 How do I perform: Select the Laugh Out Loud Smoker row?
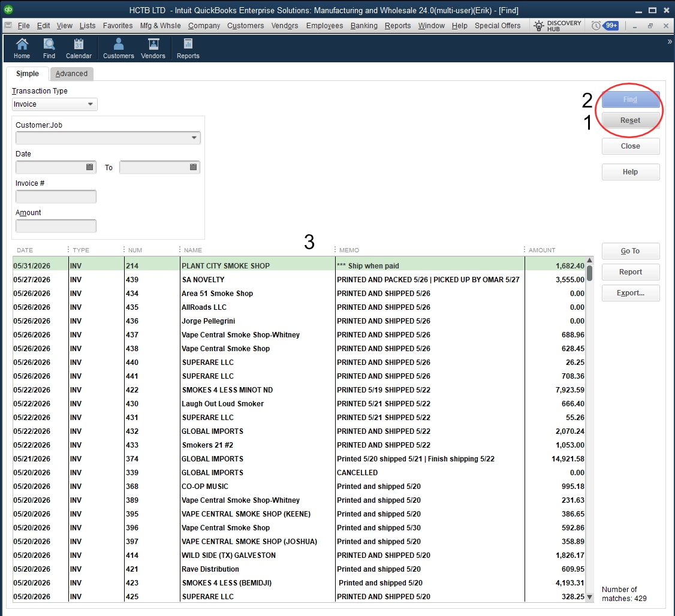(x=299, y=403)
